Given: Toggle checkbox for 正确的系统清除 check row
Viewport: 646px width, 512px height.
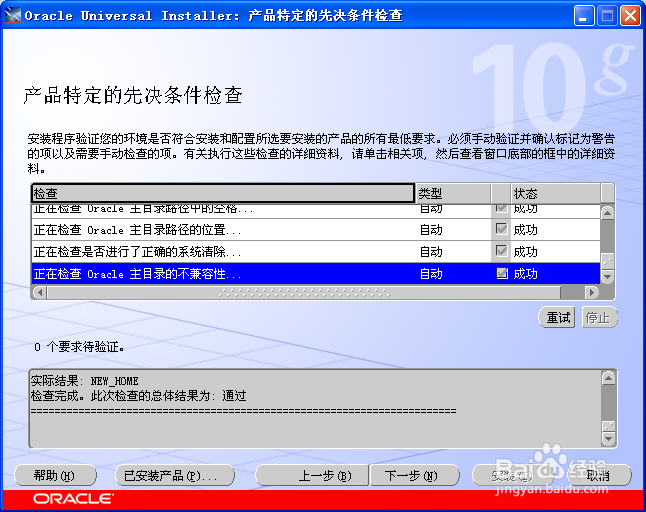Looking at the screenshot, I should (501, 250).
